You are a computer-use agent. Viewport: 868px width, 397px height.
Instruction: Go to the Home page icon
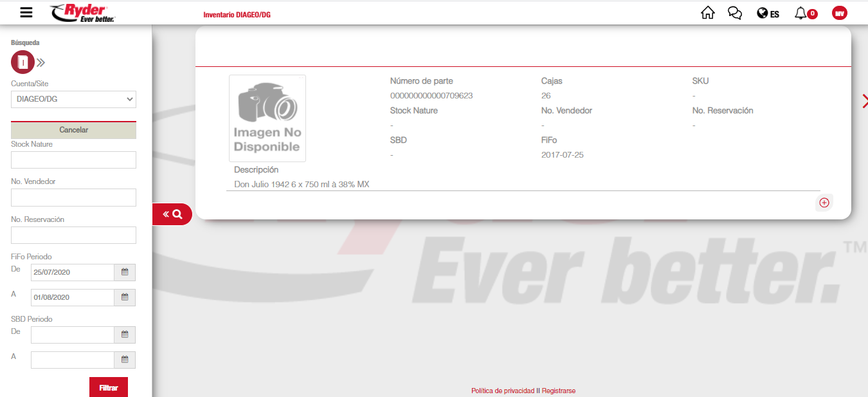pos(708,13)
